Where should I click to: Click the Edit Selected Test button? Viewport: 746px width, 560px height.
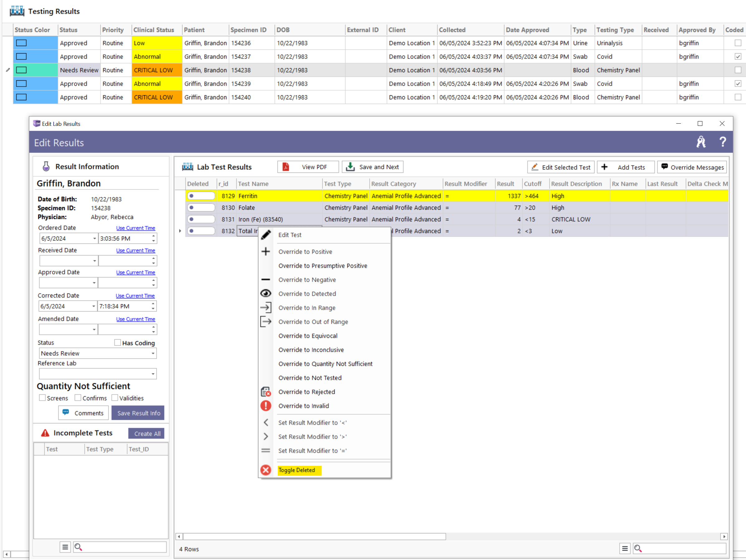pos(561,167)
